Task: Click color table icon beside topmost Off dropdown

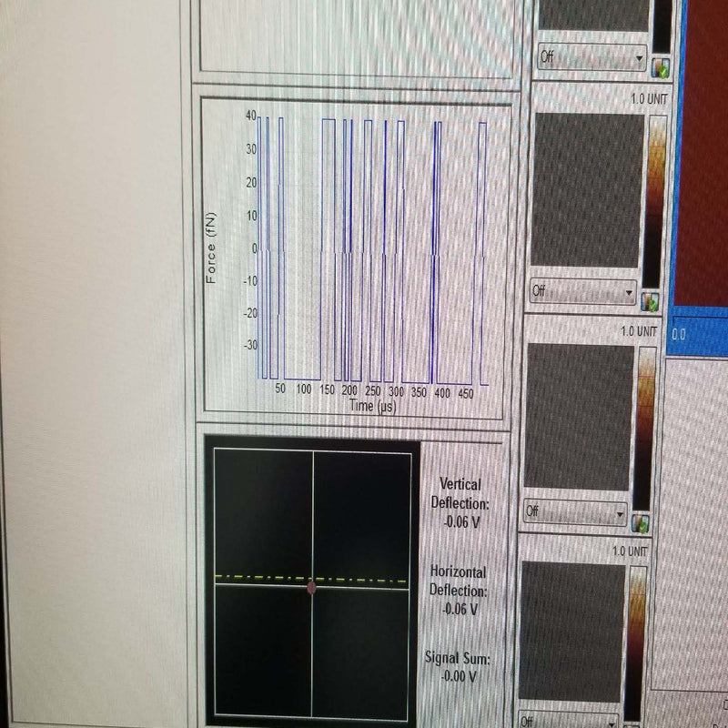Action: 662,66
